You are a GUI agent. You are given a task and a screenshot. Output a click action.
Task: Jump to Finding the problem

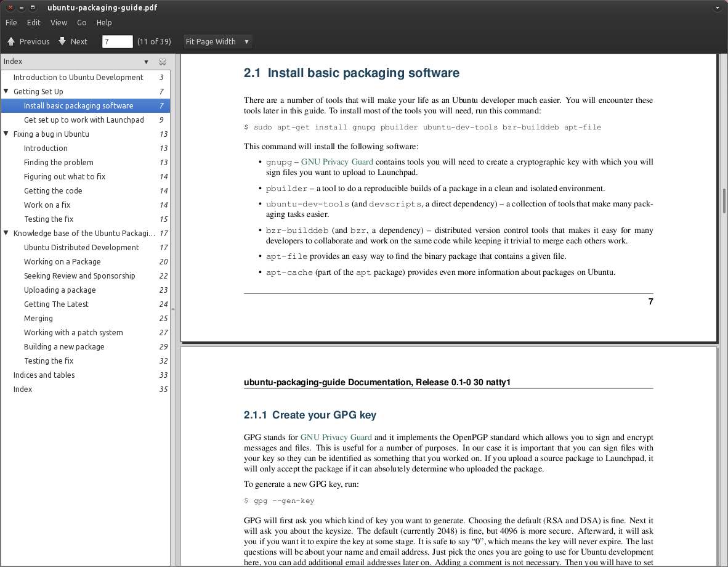pos(86,162)
